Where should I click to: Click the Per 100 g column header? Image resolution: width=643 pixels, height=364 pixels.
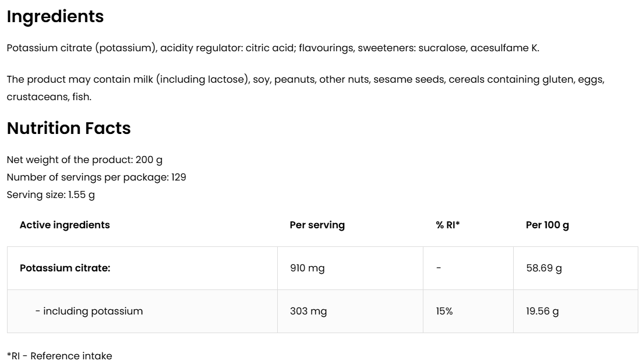tap(547, 225)
